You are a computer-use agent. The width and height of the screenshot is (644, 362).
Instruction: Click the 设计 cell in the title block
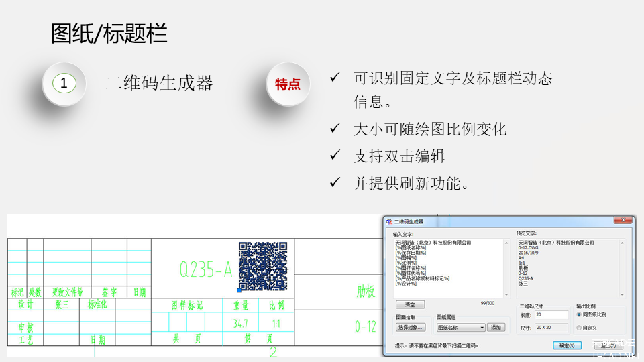pos(25,304)
